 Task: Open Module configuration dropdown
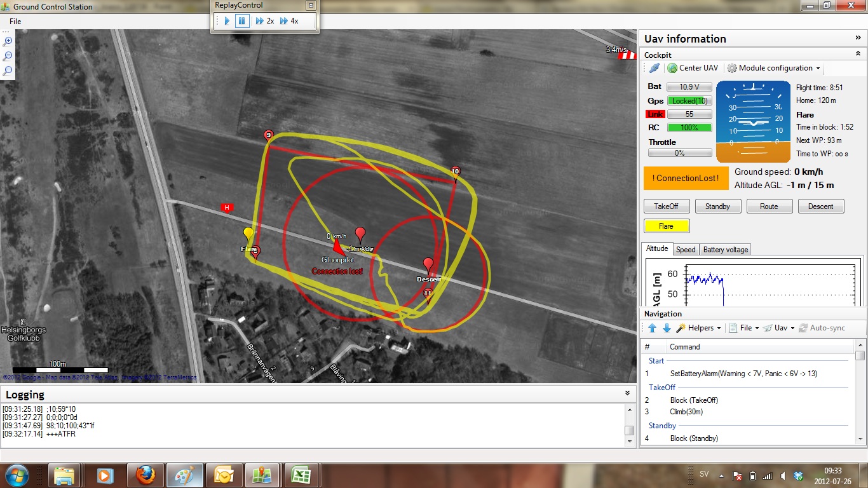pos(773,68)
